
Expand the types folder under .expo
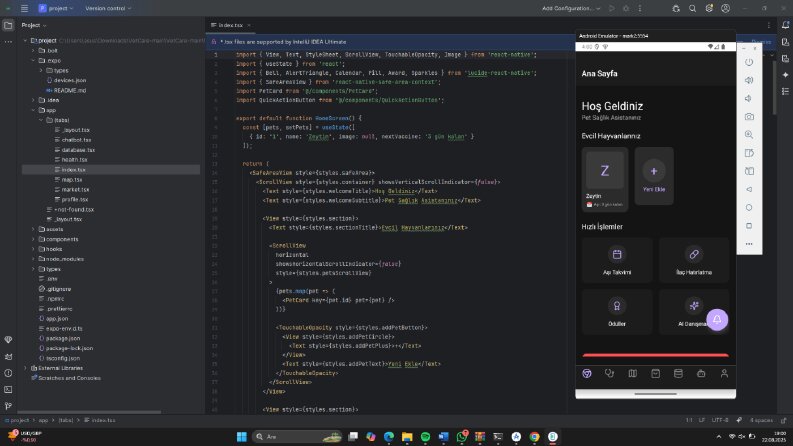click(41, 70)
